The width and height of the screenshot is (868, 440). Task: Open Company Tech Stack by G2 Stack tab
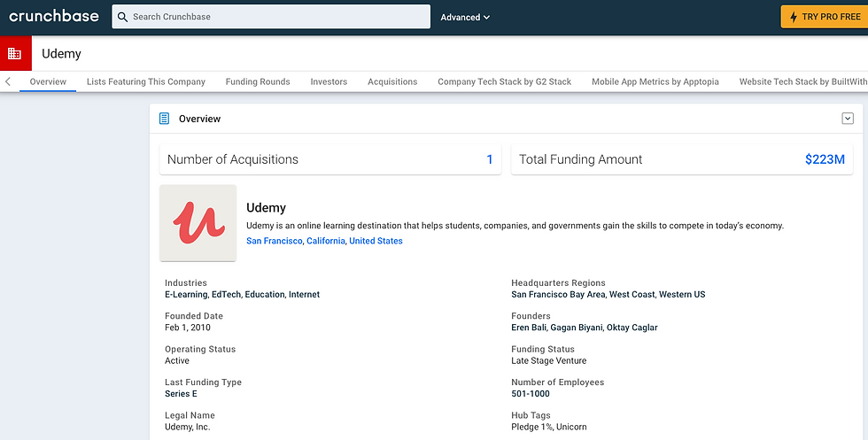tap(504, 81)
